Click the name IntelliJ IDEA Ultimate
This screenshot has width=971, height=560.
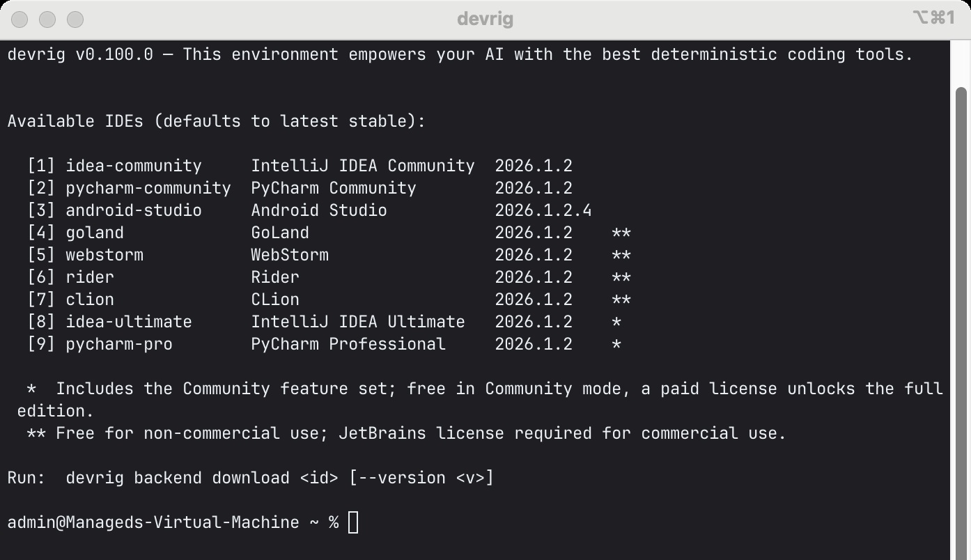pyautogui.click(x=358, y=322)
